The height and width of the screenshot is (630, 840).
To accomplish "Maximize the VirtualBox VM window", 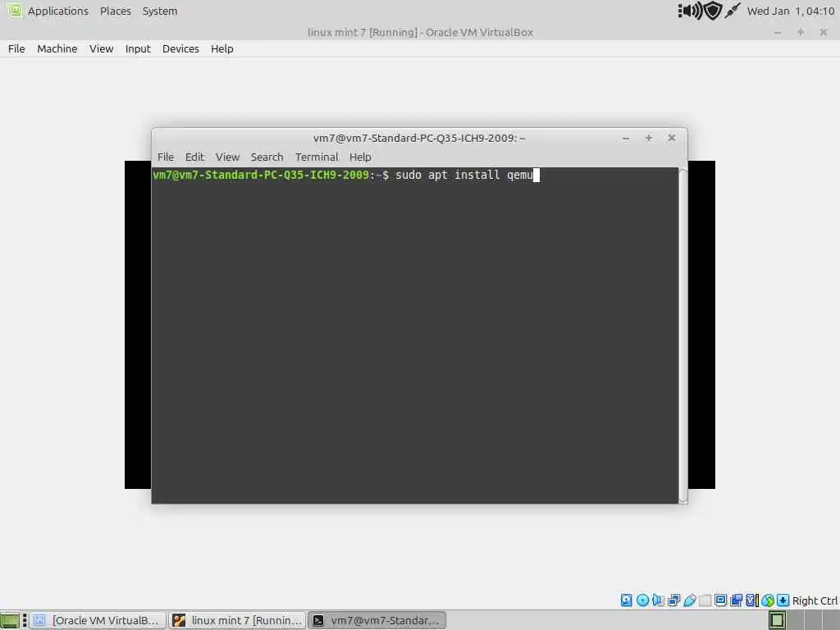I will pos(801,32).
